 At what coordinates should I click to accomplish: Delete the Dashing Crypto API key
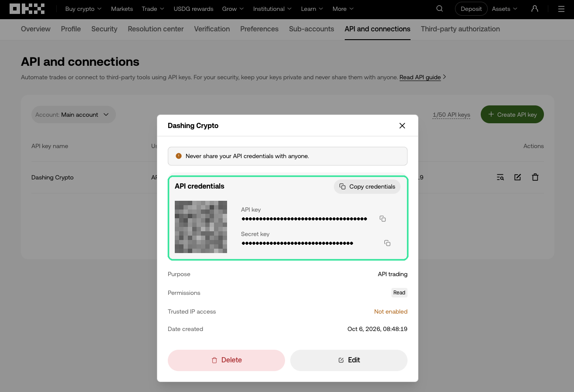click(x=226, y=360)
